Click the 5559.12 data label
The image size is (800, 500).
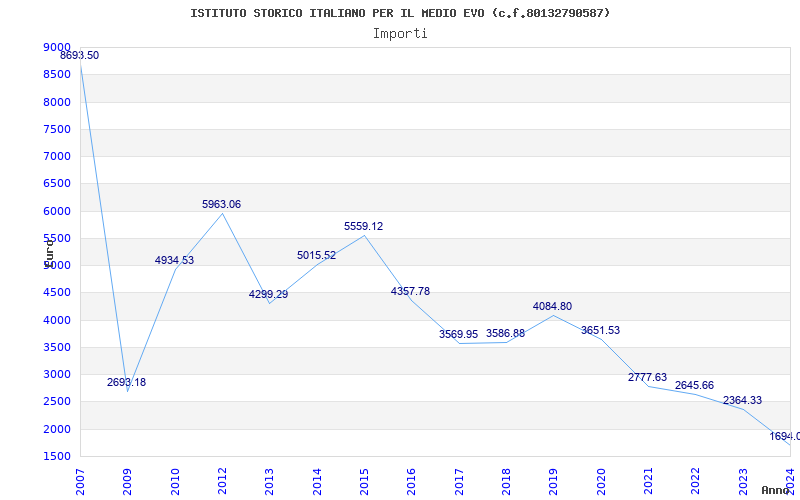coord(363,227)
